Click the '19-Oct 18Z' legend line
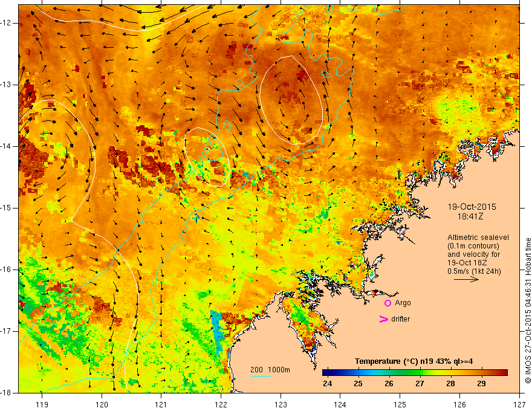 466,263
